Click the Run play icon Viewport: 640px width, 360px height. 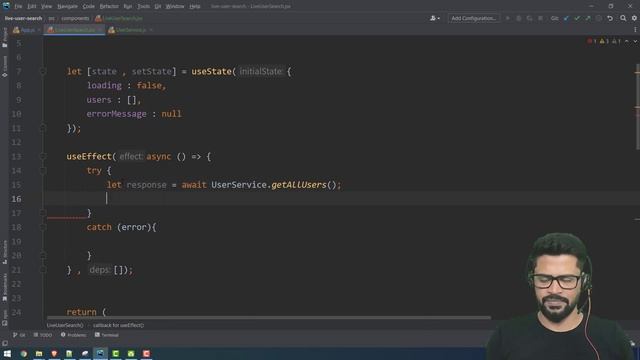(x=508, y=18)
